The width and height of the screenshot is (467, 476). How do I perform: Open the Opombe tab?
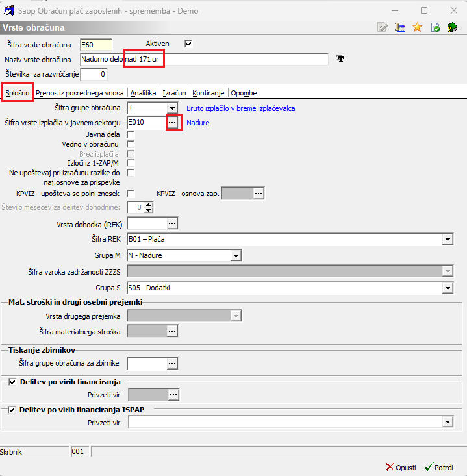click(244, 93)
